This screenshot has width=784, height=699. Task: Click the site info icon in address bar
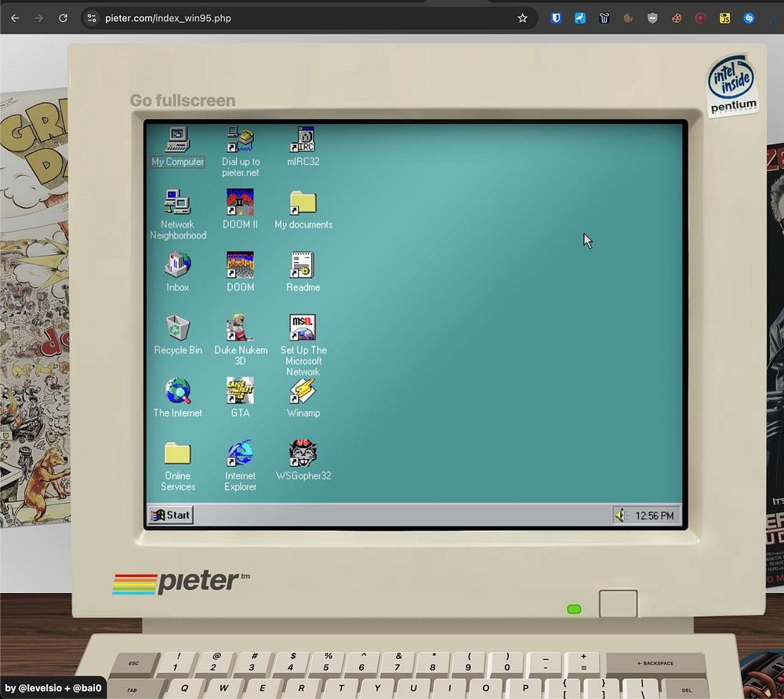click(x=92, y=18)
